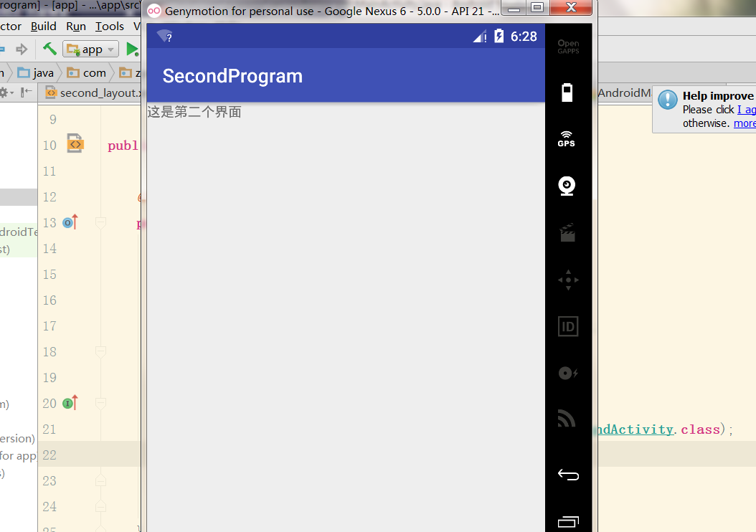Click the Open GAPPS install button
The image size is (756, 532).
click(x=568, y=47)
